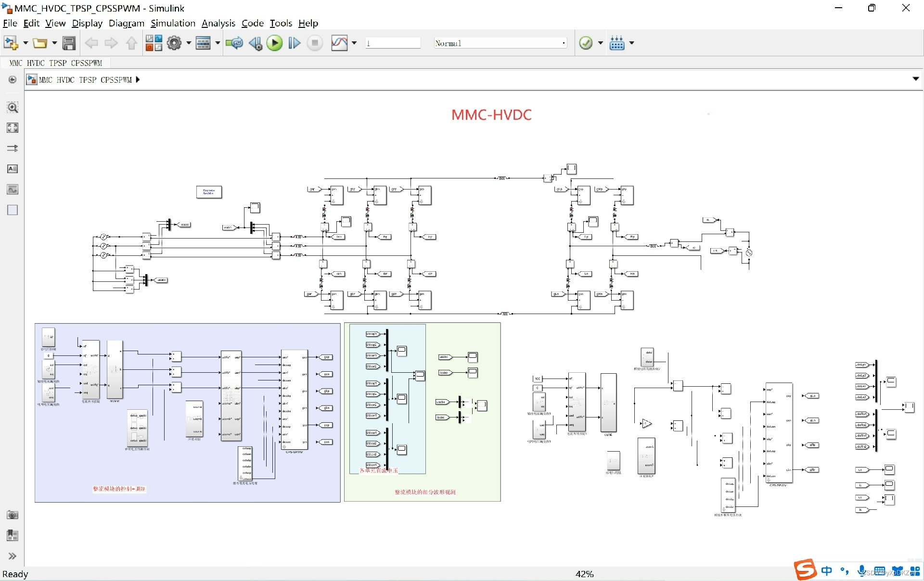Open the Library Browser icon
The height and width of the screenshot is (581, 924).
tap(154, 43)
